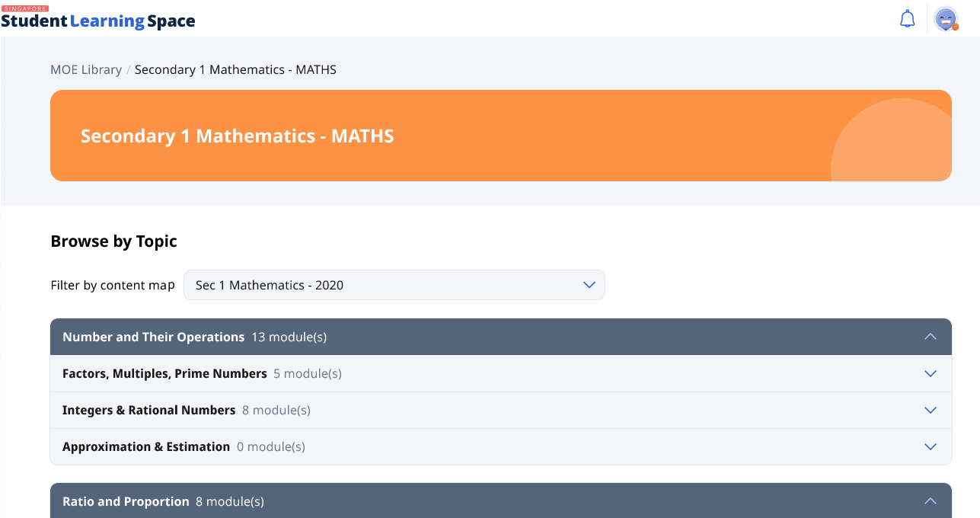
Task: Click chevron beside Approximation & Estimation
Action: coord(930,447)
